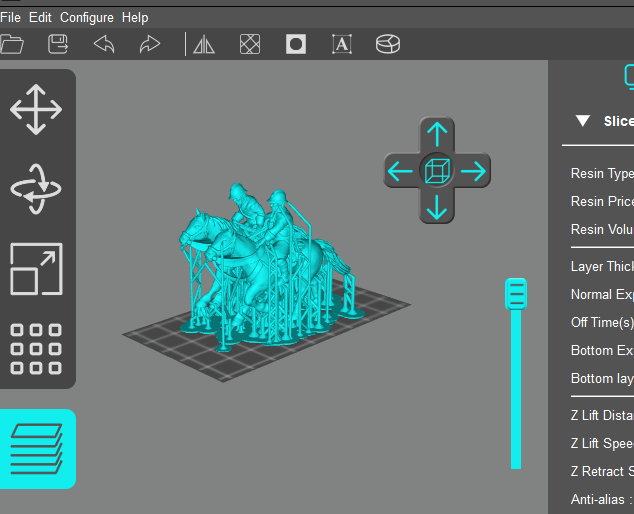Viewport: 634px width, 514px height.
Task: Click the Save file icon
Action: tap(58, 44)
